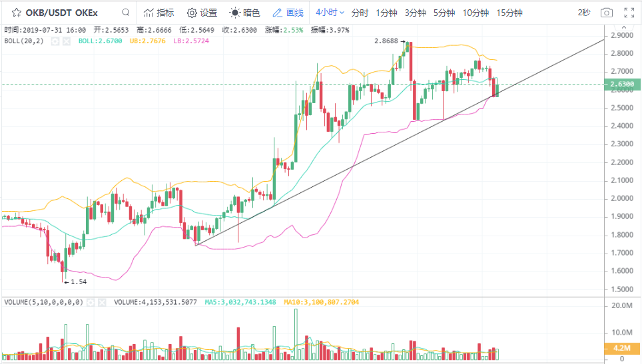The width and height of the screenshot is (642, 364).
Task: Open VOLUME indicator settings gear
Action: click(x=91, y=302)
